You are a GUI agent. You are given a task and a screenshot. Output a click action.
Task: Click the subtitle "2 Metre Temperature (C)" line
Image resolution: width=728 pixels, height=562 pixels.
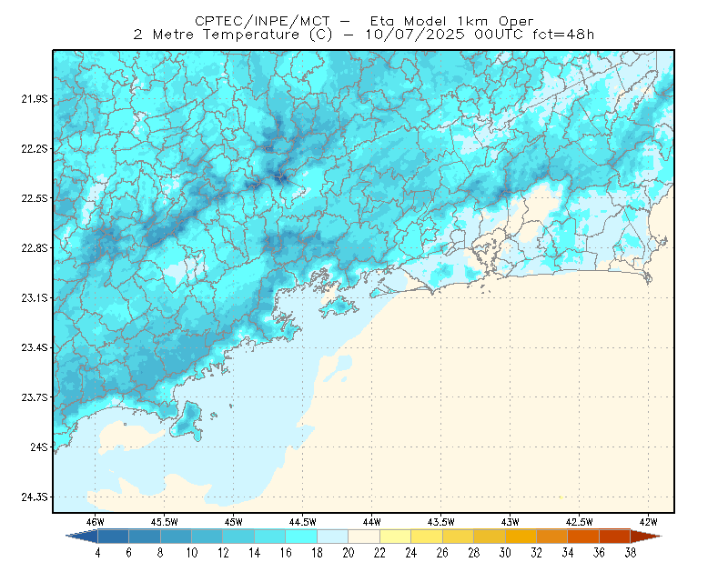pyautogui.click(x=364, y=35)
